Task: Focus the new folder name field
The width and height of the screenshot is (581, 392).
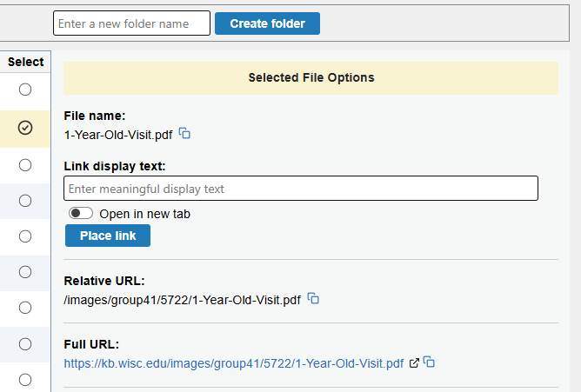Action: click(131, 23)
